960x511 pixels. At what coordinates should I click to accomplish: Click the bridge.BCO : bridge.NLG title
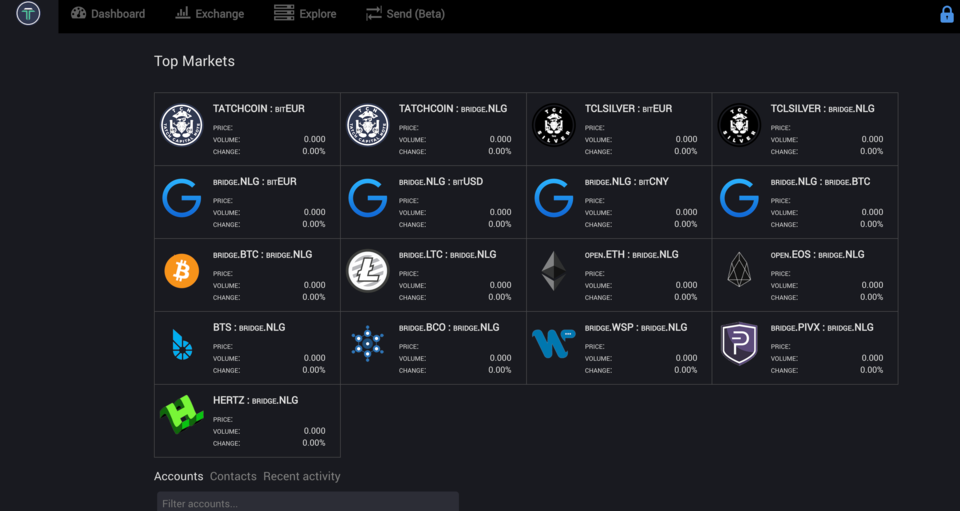click(x=449, y=327)
